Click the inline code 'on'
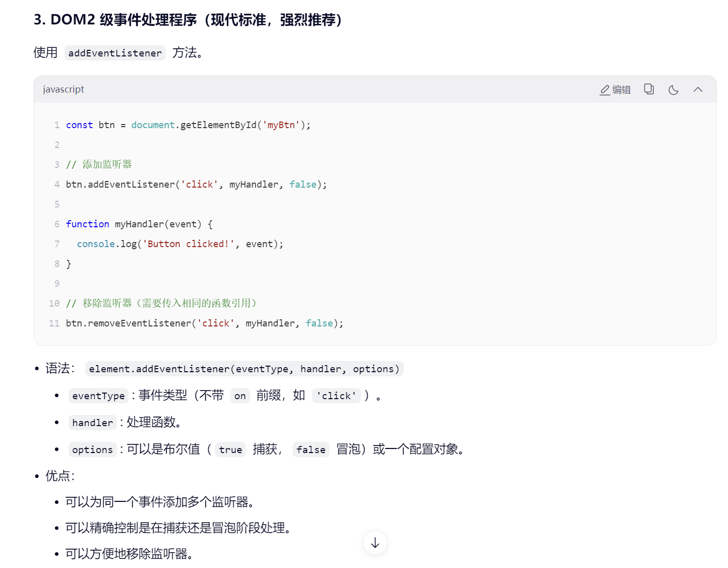The height and width of the screenshot is (568, 728). point(240,396)
